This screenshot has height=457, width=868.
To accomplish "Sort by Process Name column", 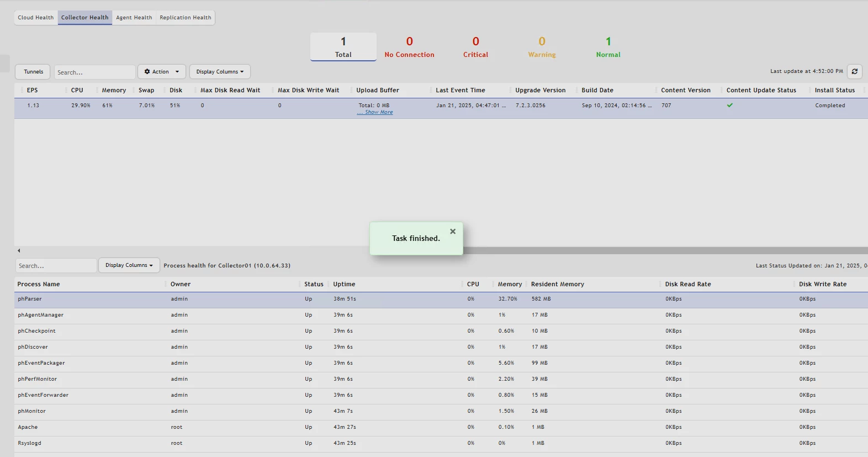I will click(39, 284).
